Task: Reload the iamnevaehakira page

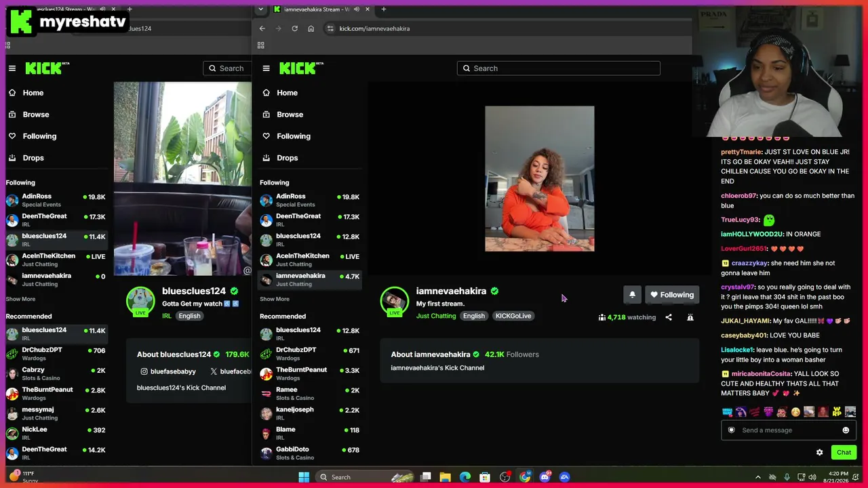Action: [294, 28]
